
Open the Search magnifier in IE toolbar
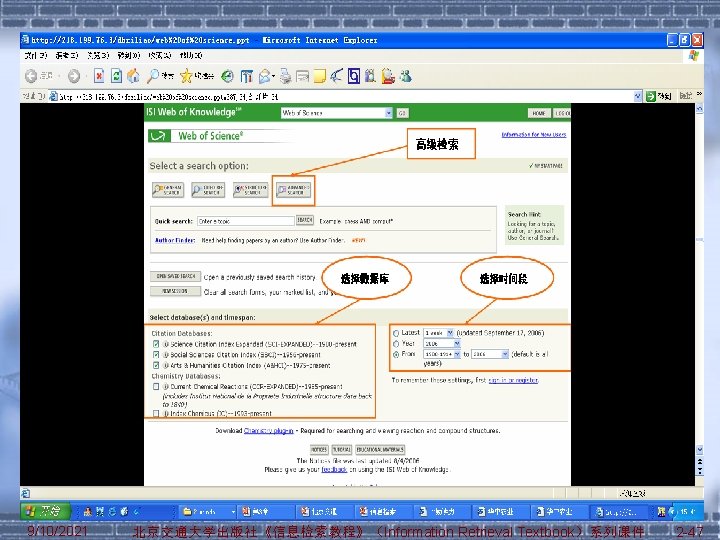(152, 76)
